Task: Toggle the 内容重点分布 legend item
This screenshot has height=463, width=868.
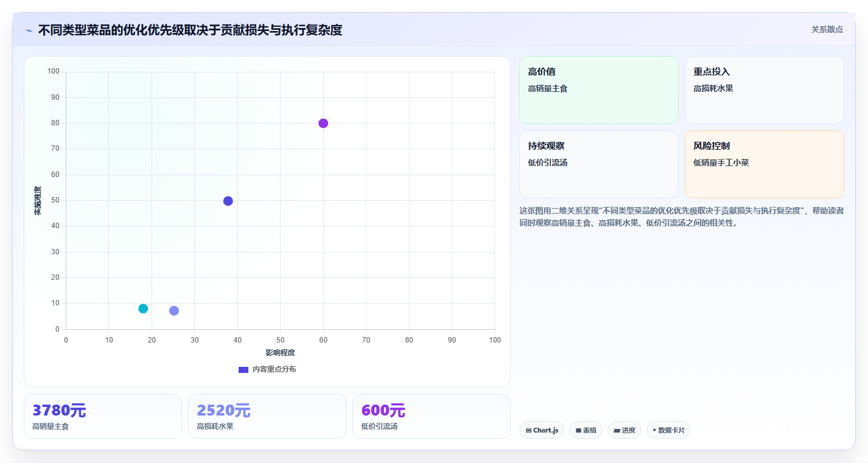Action: click(x=267, y=369)
